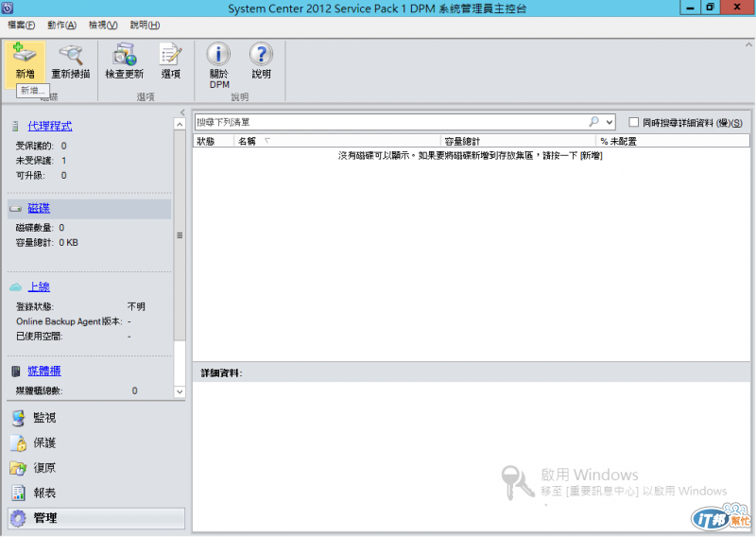Open 關於 DPM info icon

click(x=218, y=54)
